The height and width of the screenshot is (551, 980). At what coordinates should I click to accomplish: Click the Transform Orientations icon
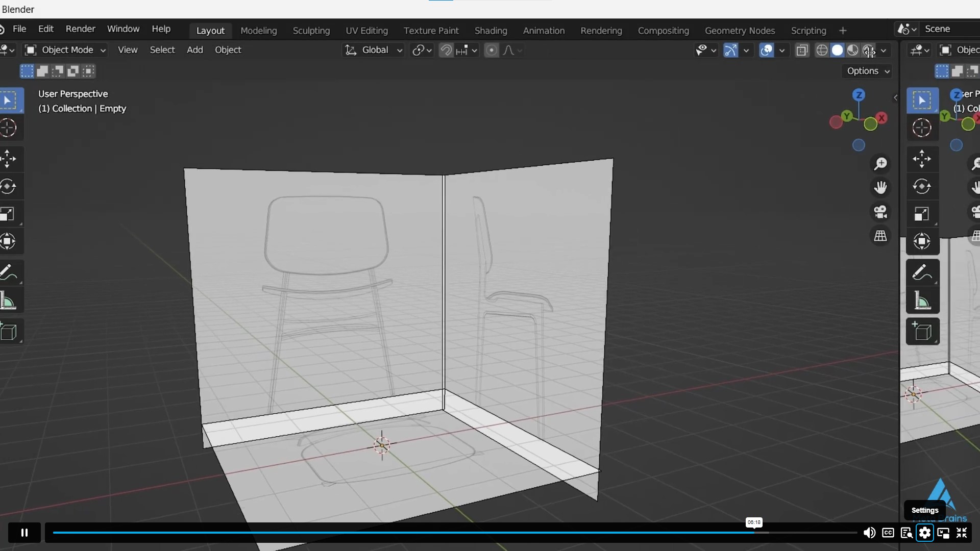click(x=351, y=50)
